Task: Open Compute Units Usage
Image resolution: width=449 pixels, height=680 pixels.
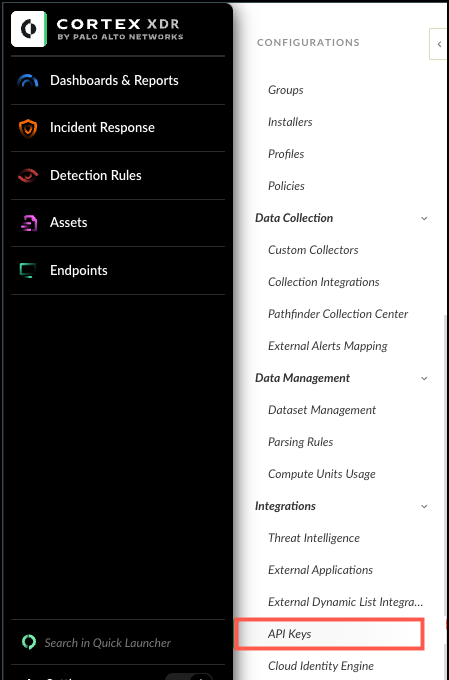Action: (x=322, y=474)
